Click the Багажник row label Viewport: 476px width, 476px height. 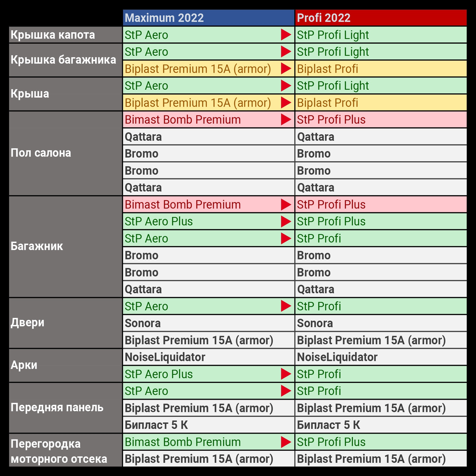point(37,246)
